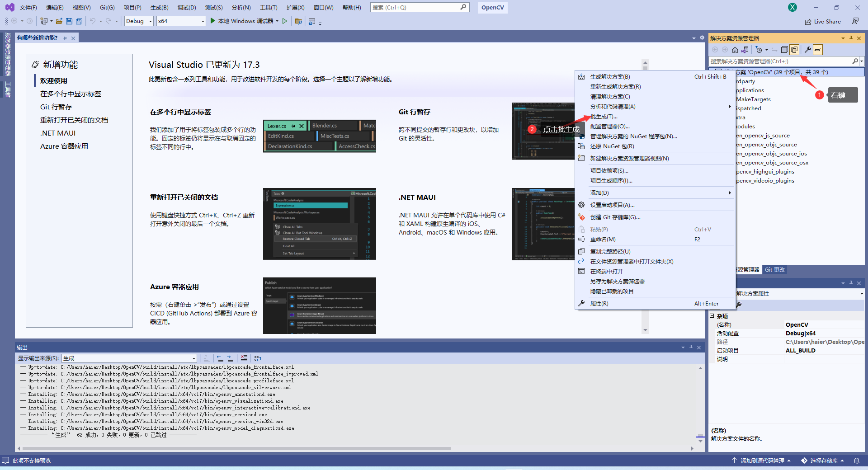Select Git 行暂存 in the topic list
Image resolution: width=868 pixels, height=470 pixels.
[56, 107]
